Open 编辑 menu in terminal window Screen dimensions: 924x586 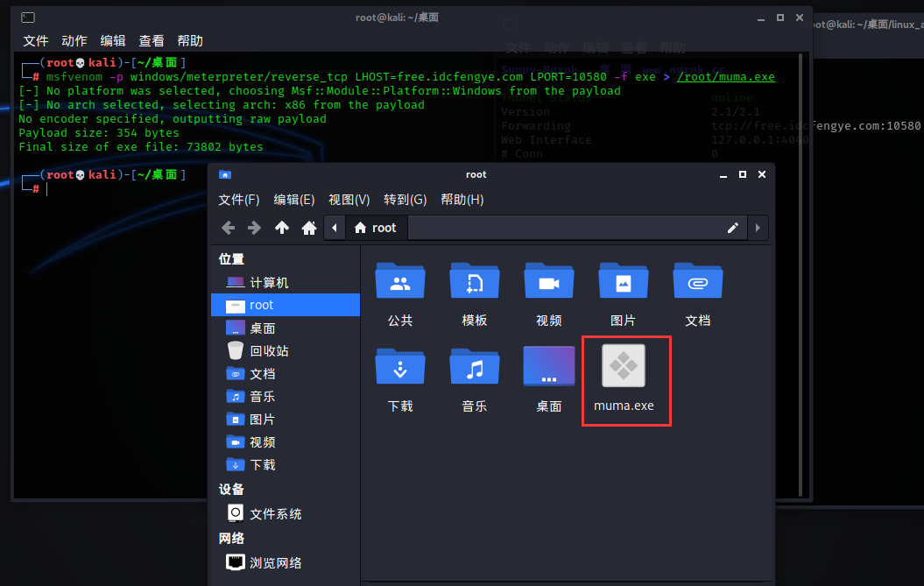113,40
